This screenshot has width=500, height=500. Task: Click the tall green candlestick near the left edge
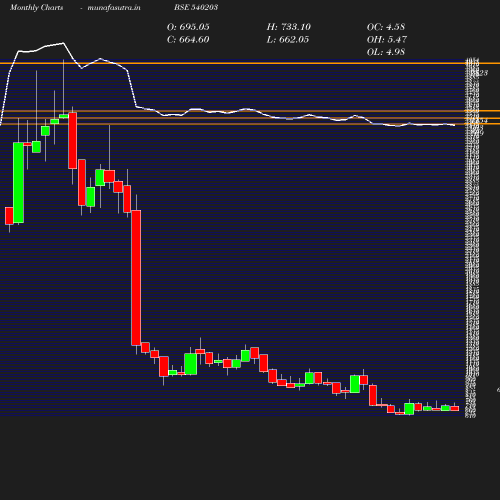pos(18,183)
